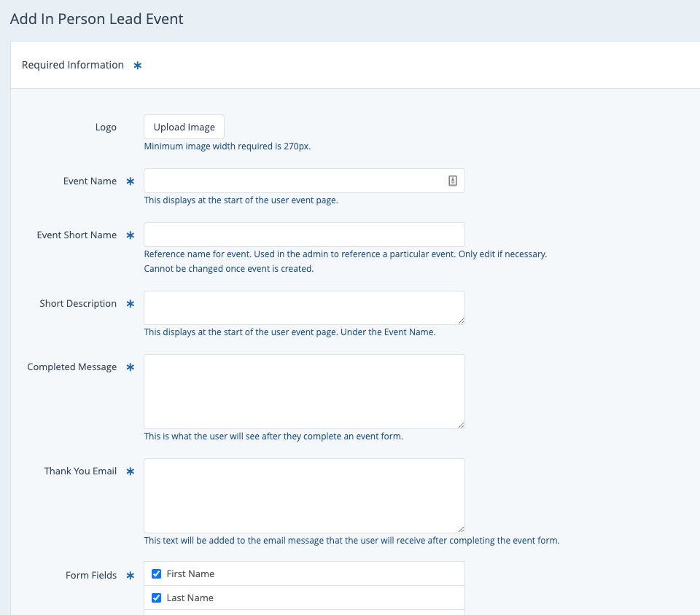
Task: Click the required asterisk next to Event Name
Action: pyautogui.click(x=131, y=181)
